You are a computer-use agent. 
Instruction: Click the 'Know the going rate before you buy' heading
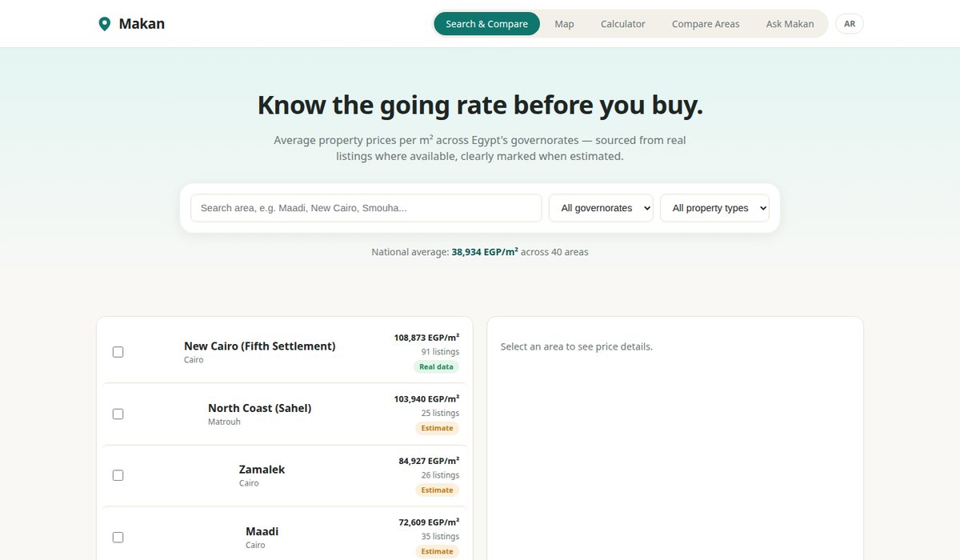click(x=480, y=105)
